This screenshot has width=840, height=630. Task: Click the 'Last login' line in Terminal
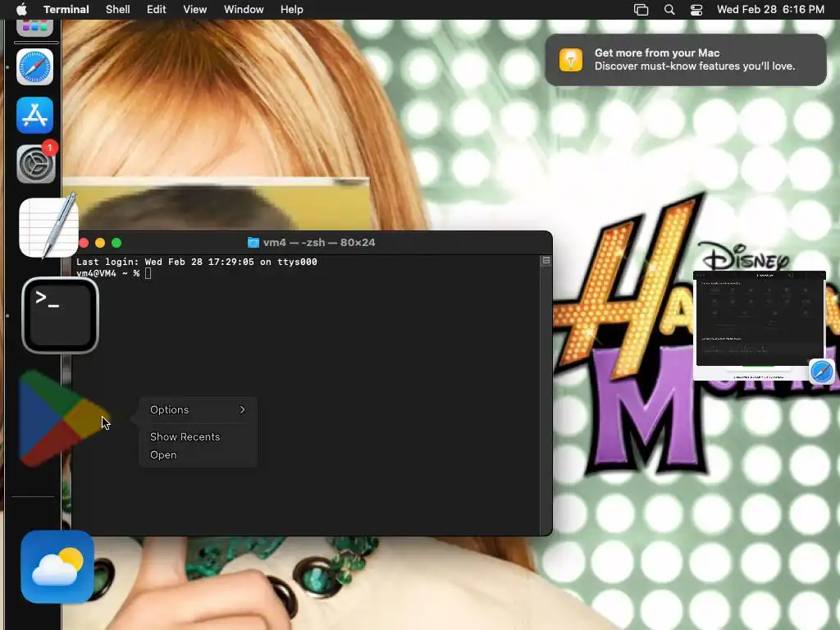197,262
